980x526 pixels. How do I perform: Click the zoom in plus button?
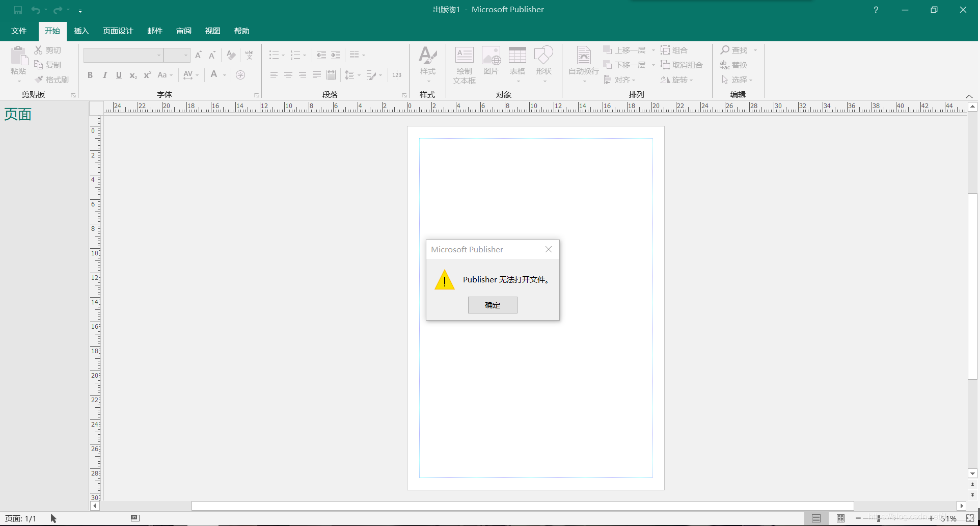pyautogui.click(x=931, y=518)
